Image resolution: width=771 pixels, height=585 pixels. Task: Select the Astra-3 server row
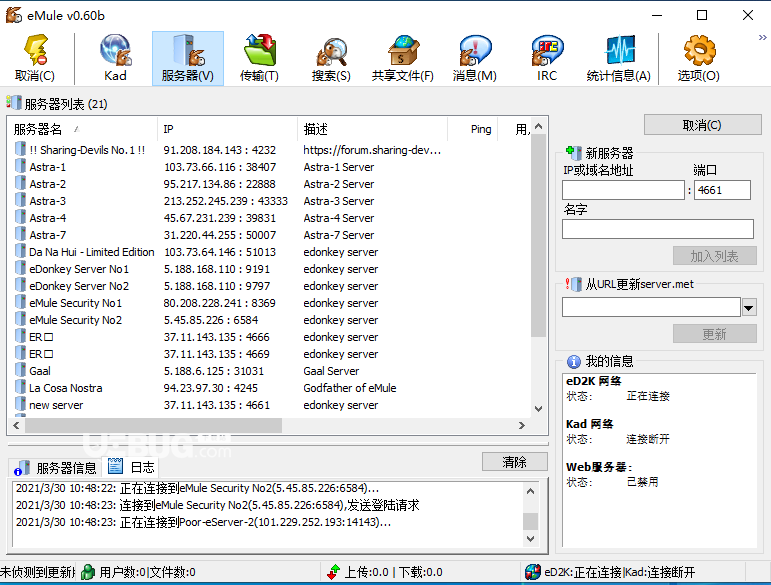click(269, 201)
